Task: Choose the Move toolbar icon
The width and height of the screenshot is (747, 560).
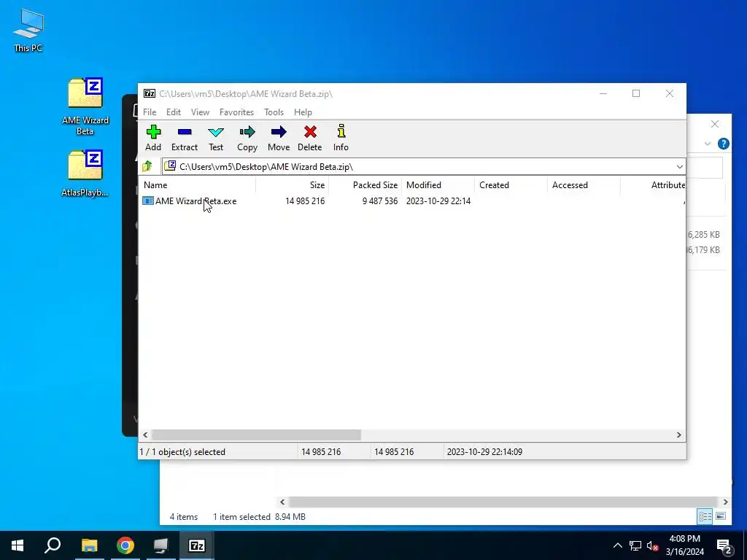Action: pyautogui.click(x=279, y=138)
